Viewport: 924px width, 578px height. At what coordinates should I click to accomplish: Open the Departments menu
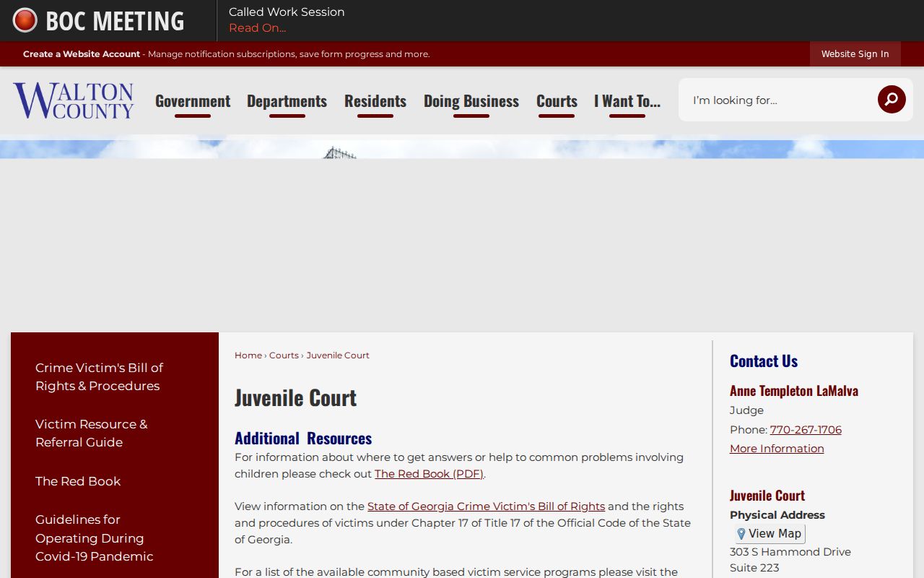pyautogui.click(x=287, y=101)
